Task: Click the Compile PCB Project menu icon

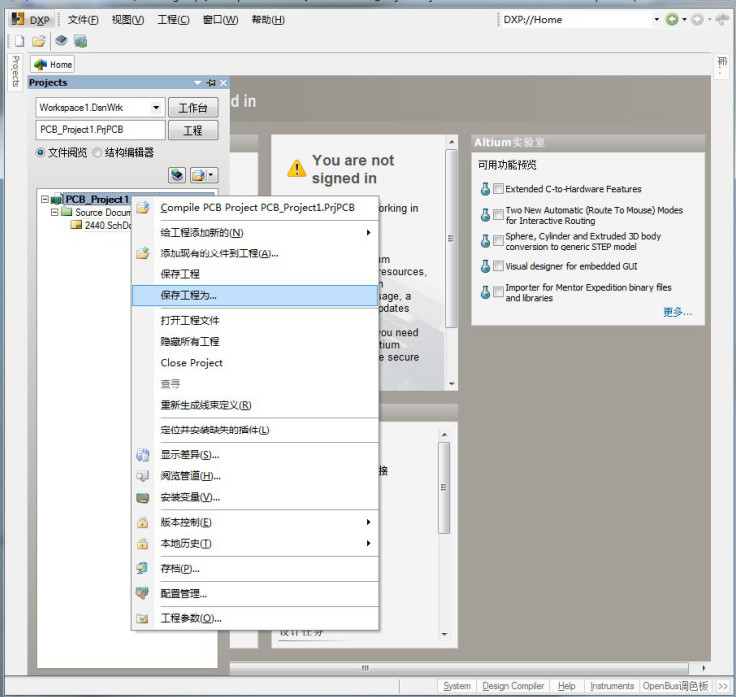Action: pyautogui.click(x=143, y=207)
